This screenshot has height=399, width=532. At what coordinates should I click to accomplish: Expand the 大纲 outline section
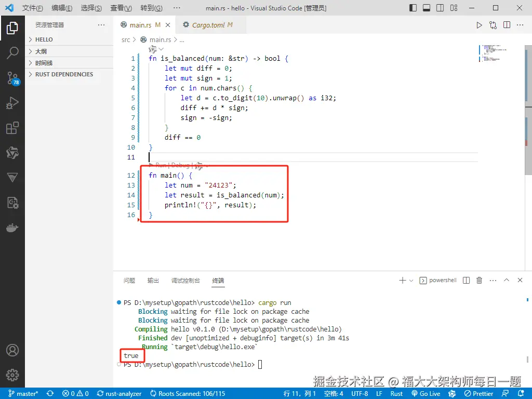pos(69,51)
